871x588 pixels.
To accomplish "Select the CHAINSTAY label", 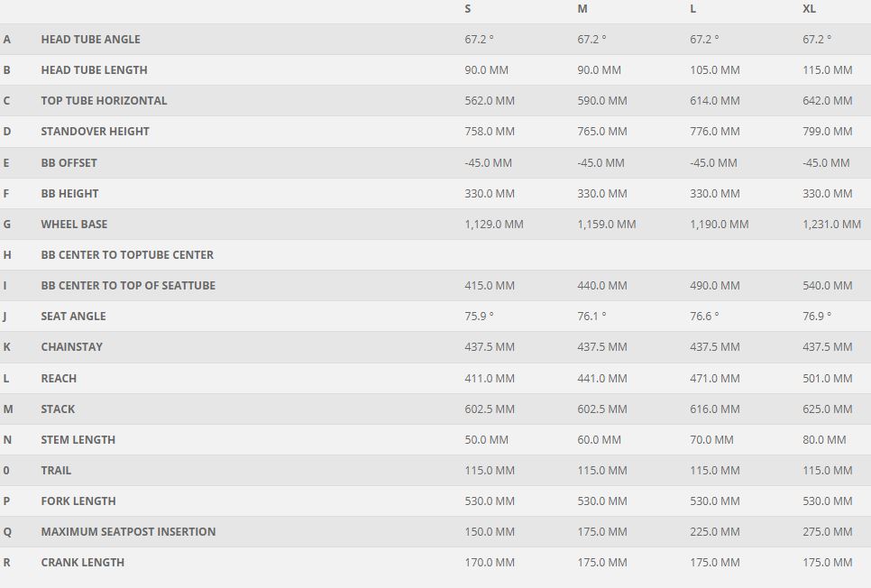I will (71, 347).
